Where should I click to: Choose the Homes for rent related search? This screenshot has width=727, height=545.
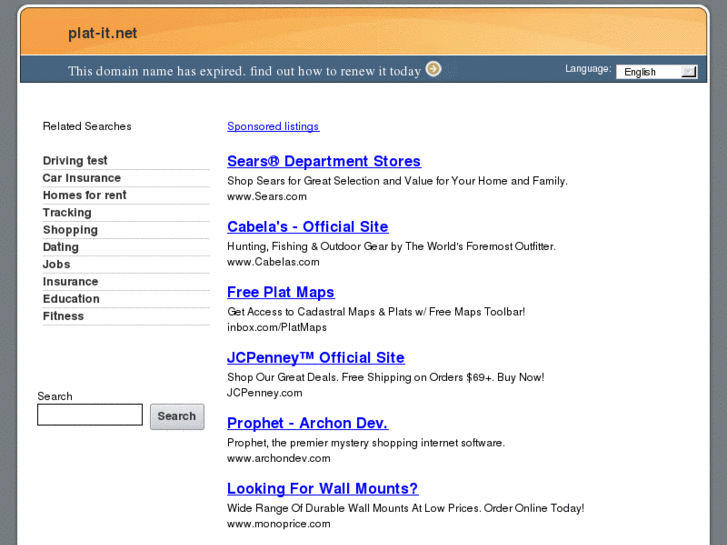pos(84,195)
